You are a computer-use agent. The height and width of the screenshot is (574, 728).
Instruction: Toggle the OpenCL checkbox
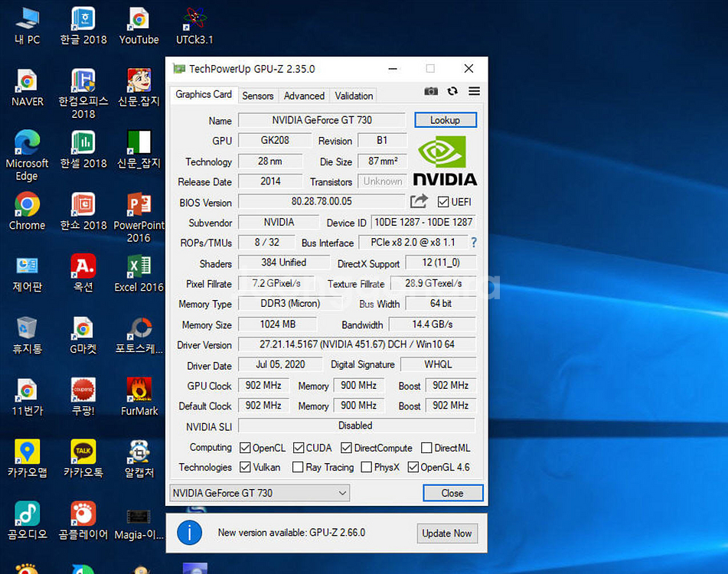point(245,448)
